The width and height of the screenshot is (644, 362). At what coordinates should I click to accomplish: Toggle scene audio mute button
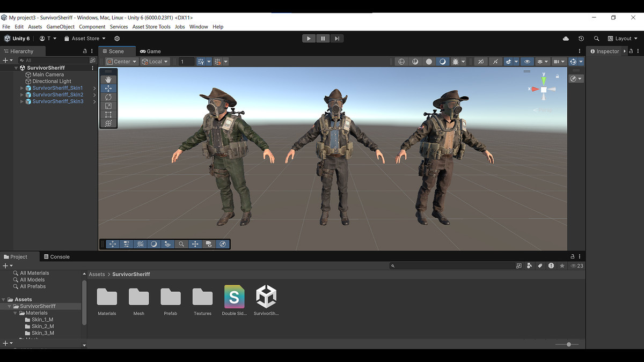[x=495, y=62]
